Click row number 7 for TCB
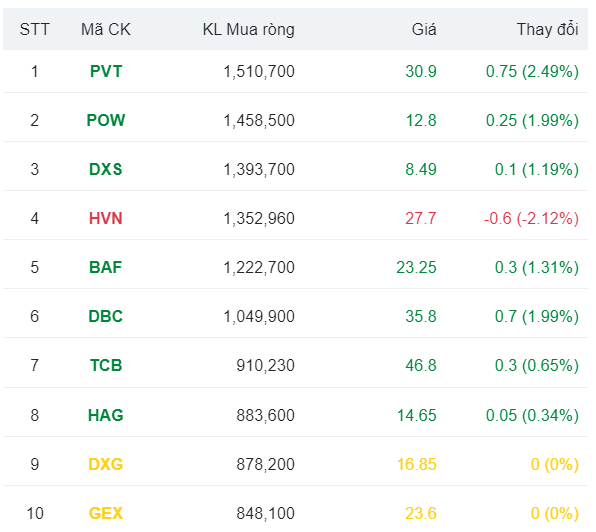Image resolution: width=596 pixels, height=532 pixels. point(35,366)
